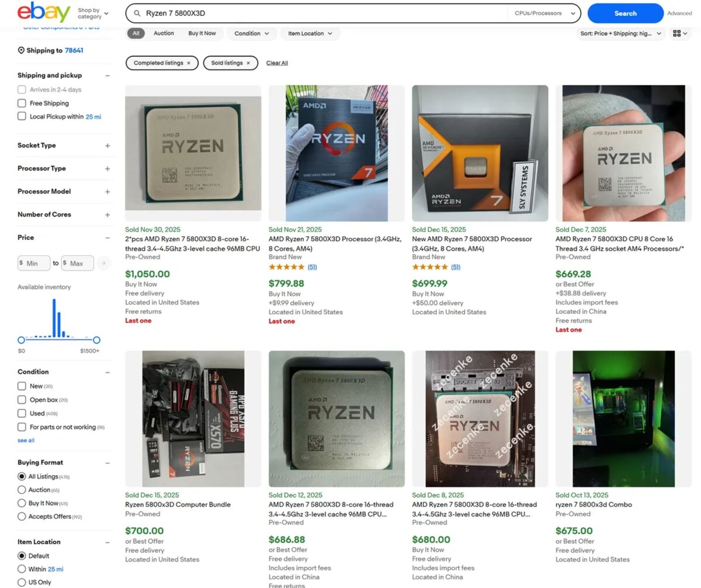Click inside the Min price input field

pos(35,263)
